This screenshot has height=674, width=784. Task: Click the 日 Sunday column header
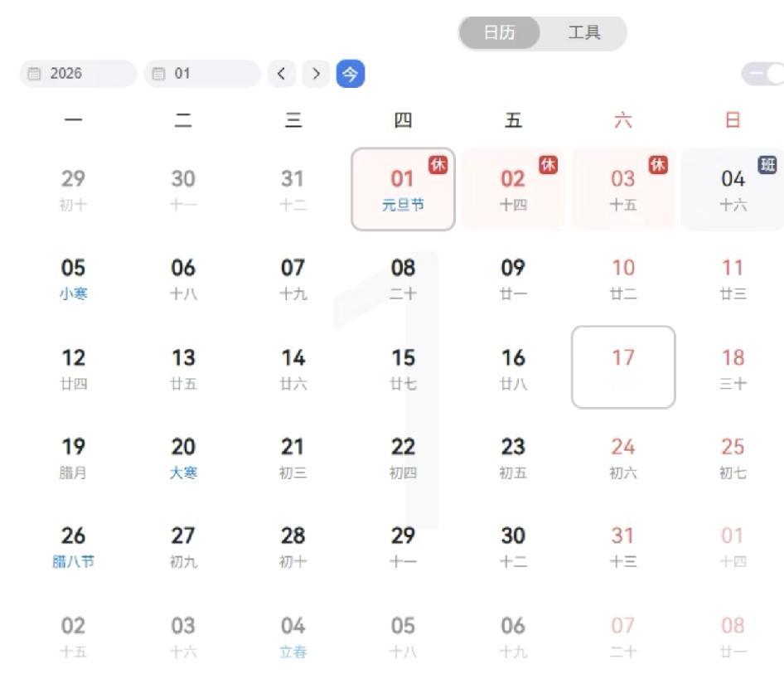(x=733, y=120)
